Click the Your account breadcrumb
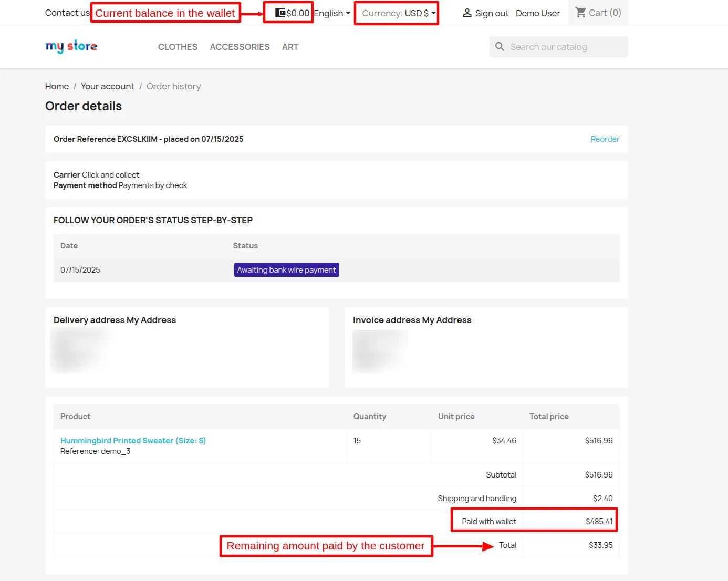This screenshot has width=728, height=581. [x=108, y=86]
